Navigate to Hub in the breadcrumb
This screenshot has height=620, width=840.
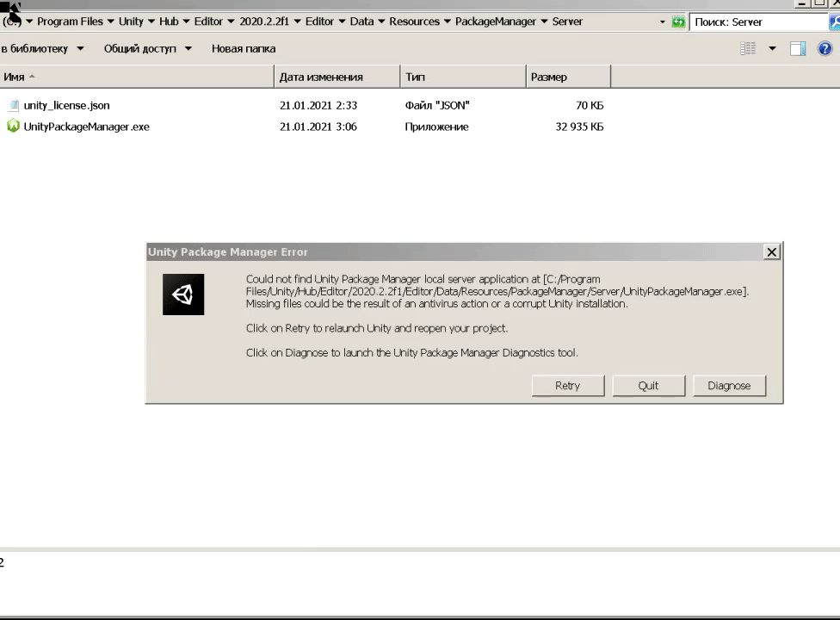coord(169,22)
